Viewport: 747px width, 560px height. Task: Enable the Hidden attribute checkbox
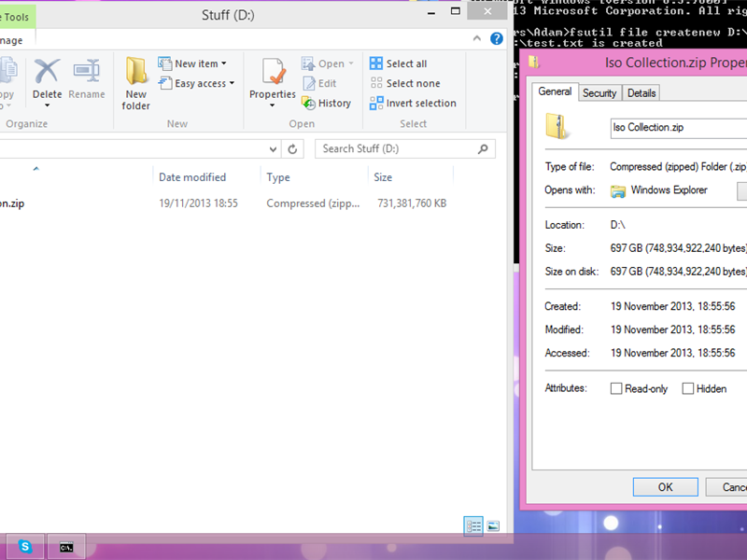(x=688, y=388)
